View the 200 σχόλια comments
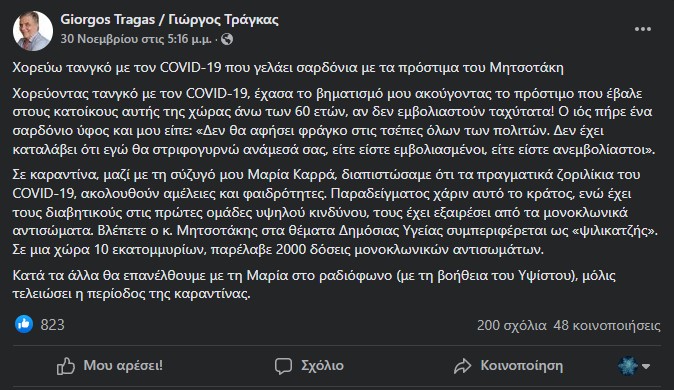674x390 pixels. [512, 325]
